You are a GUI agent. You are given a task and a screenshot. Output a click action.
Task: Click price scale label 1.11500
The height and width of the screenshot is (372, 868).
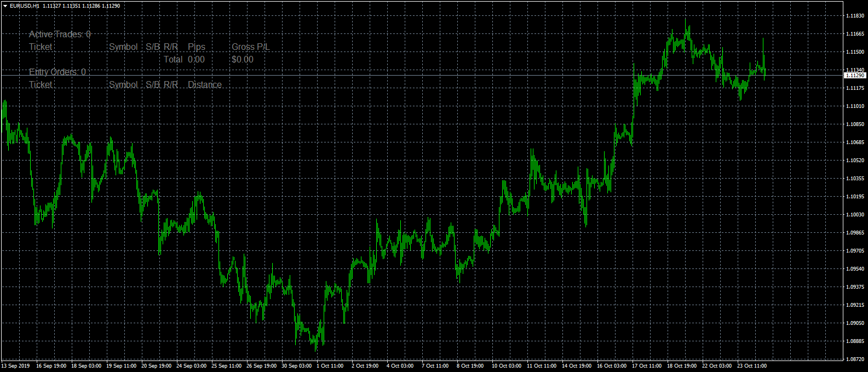click(x=855, y=52)
